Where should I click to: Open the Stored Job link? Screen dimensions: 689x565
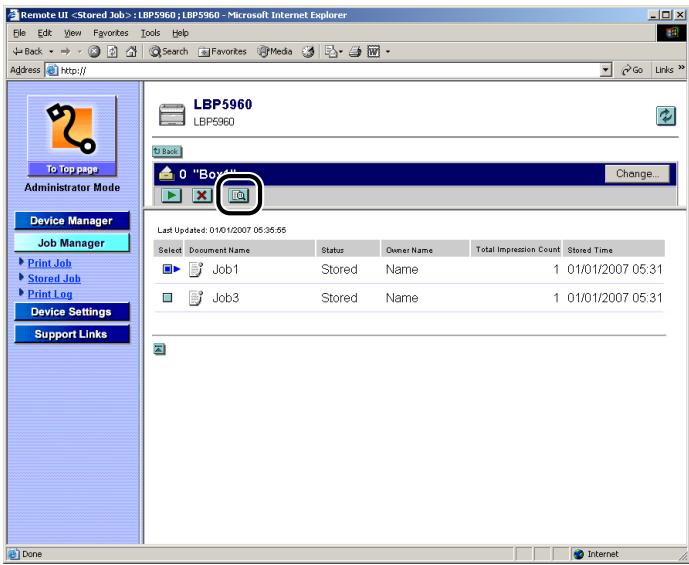(54, 279)
